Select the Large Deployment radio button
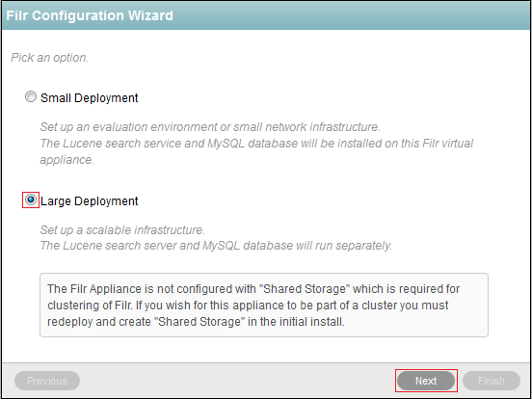Image resolution: width=532 pixels, height=399 pixels. pyautogui.click(x=31, y=199)
